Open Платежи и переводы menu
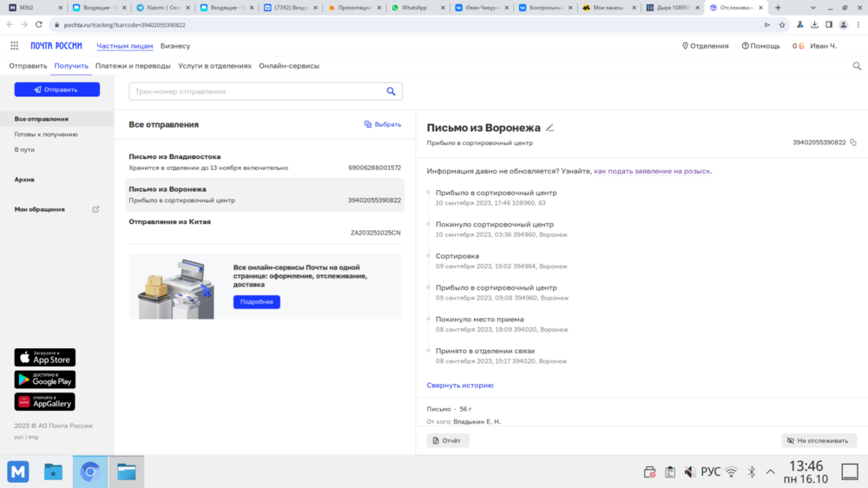Screen dimensions: 868x488 coord(133,66)
